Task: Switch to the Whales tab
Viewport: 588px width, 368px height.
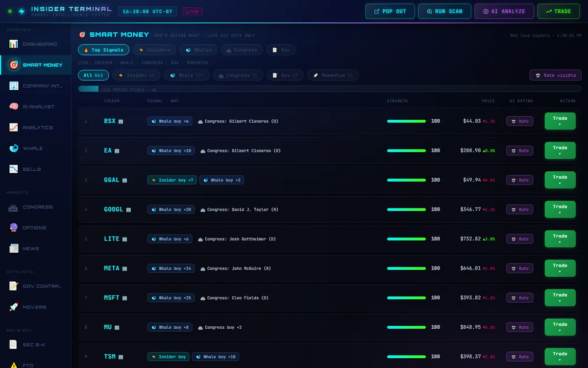Action: coord(198,50)
